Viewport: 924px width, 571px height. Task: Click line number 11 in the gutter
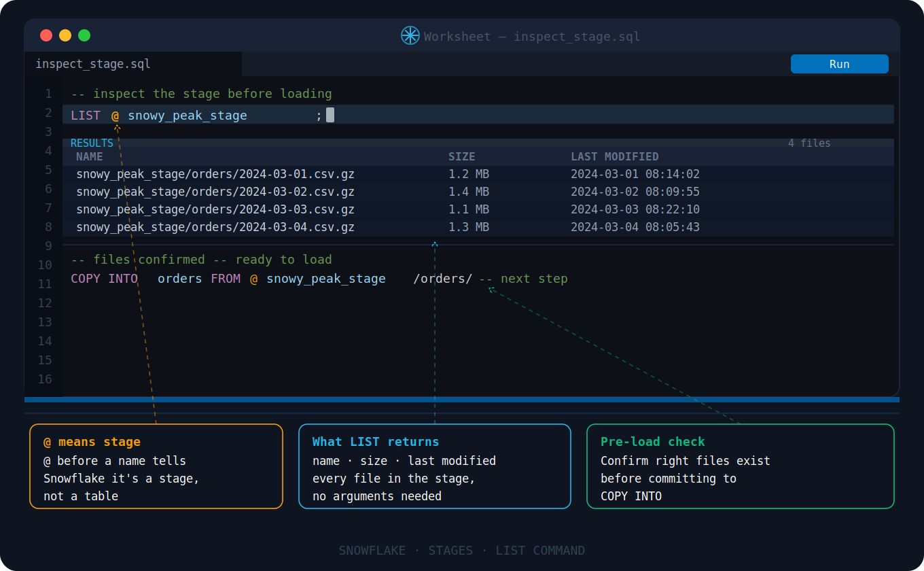tap(45, 284)
